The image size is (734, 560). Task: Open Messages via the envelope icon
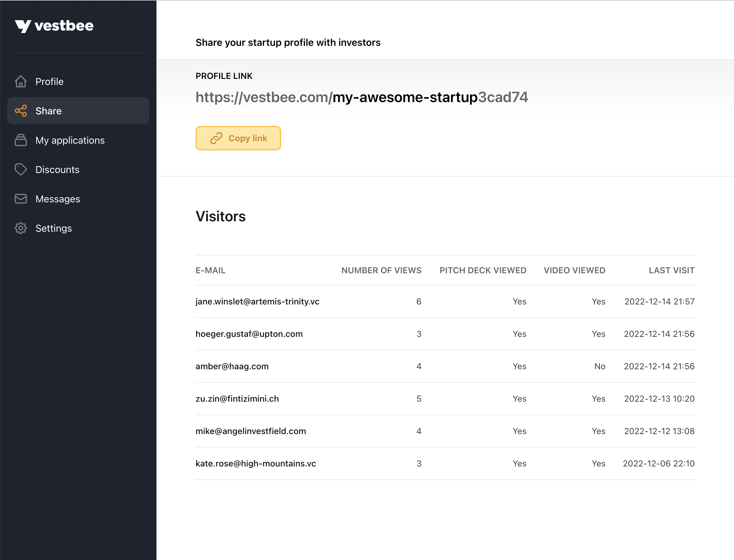[21, 199]
